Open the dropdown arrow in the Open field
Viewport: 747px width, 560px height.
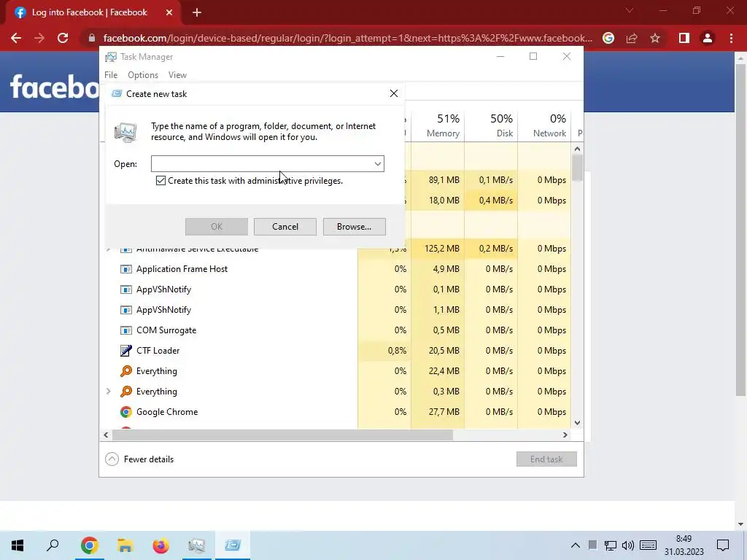[377, 164]
